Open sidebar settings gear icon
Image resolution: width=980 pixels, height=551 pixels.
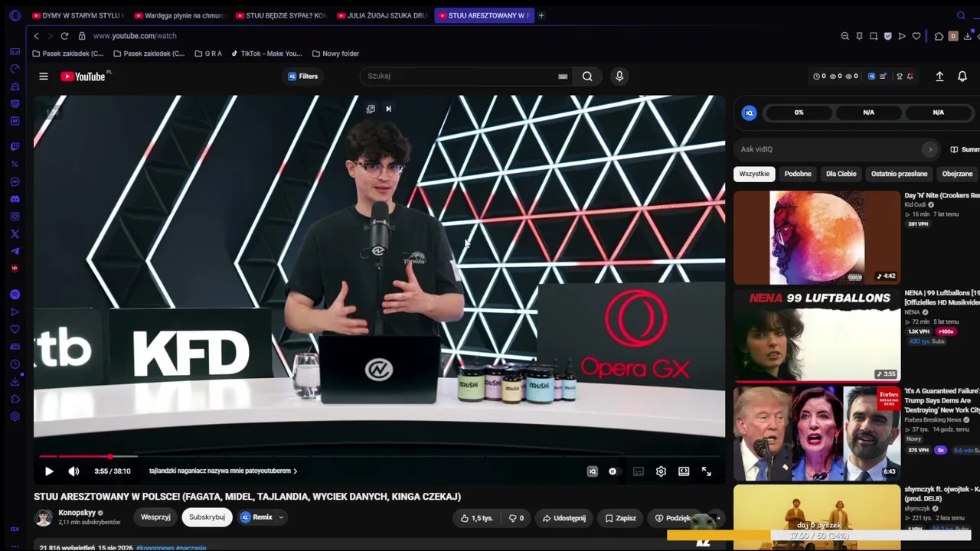coord(15,416)
